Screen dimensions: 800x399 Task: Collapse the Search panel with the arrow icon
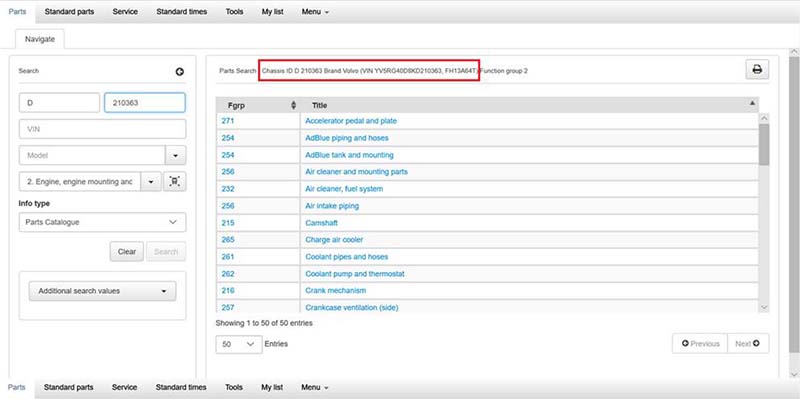pos(180,72)
